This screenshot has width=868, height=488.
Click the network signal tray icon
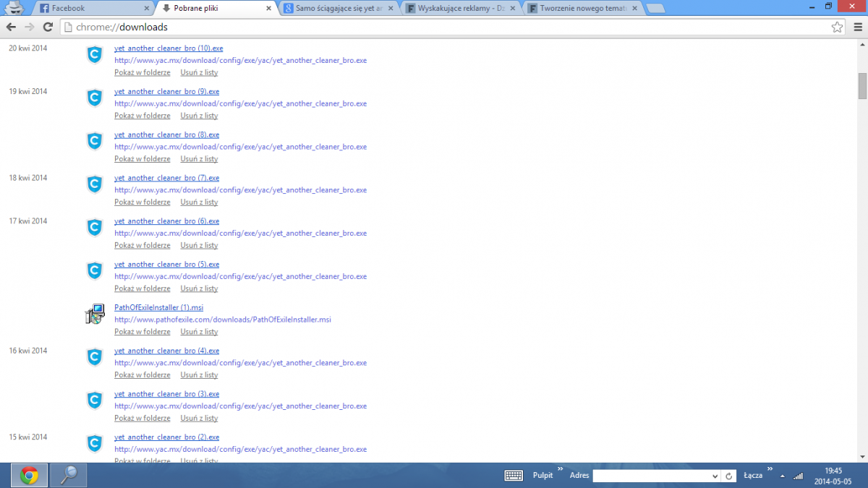[x=798, y=476]
